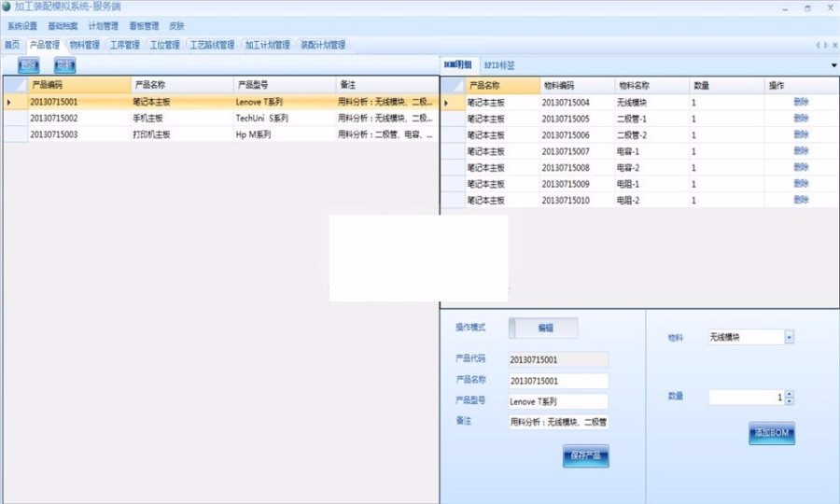This screenshot has width=840, height=504.
Task: Click the 新增 button above the product grid
Action: 29,65
